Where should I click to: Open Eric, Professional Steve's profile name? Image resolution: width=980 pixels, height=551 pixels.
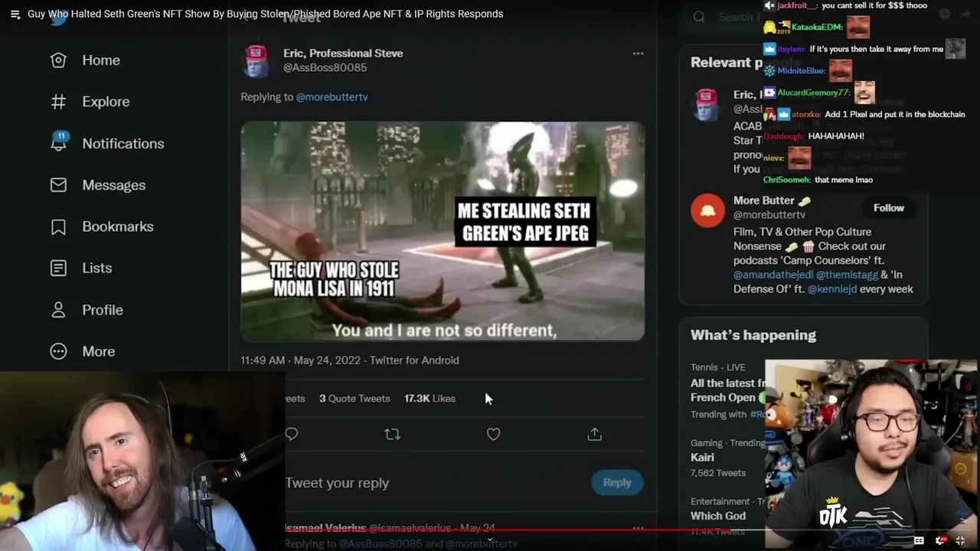point(343,53)
